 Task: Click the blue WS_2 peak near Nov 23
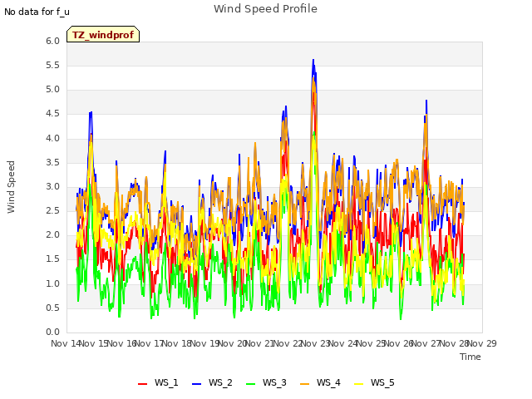[x=313, y=61]
